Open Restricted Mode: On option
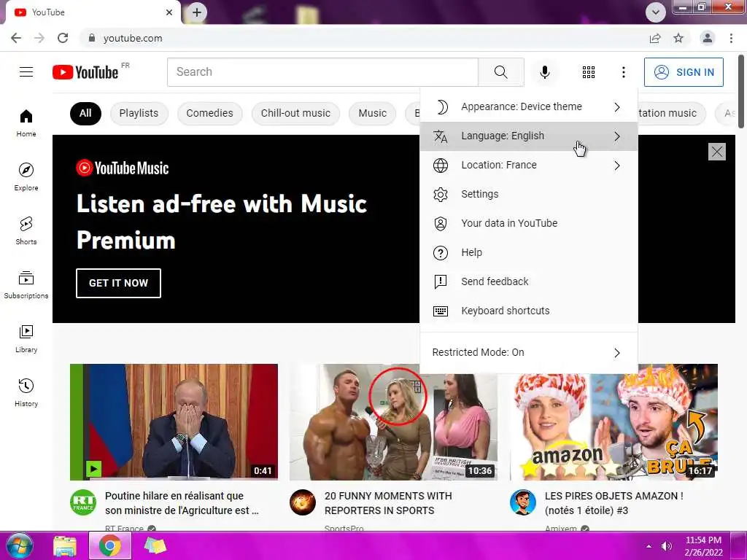 point(529,352)
